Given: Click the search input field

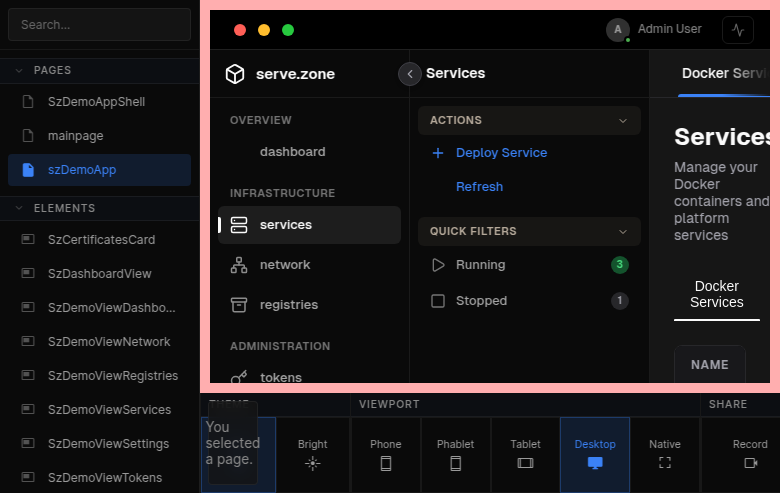Looking at the screenshot, I should [99, 24].
